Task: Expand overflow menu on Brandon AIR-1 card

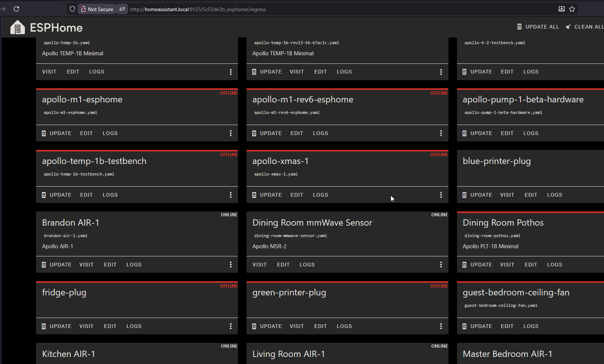Action: point(231,265)
